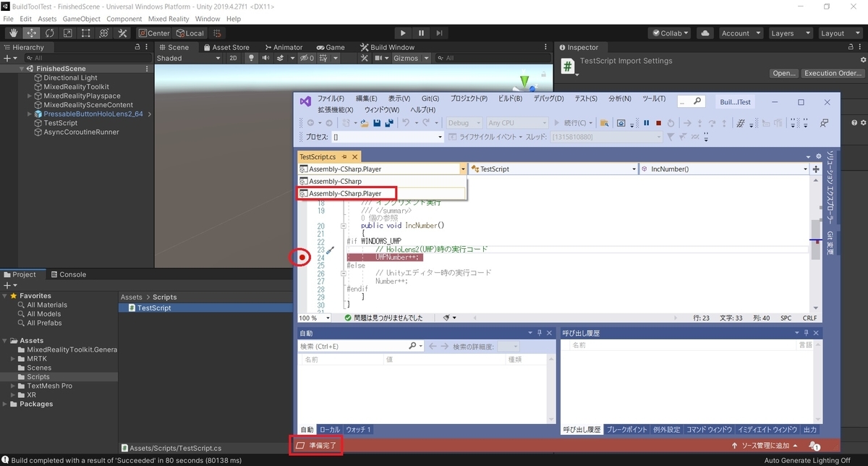Click the Open... button in Inspector

[784, 73]
